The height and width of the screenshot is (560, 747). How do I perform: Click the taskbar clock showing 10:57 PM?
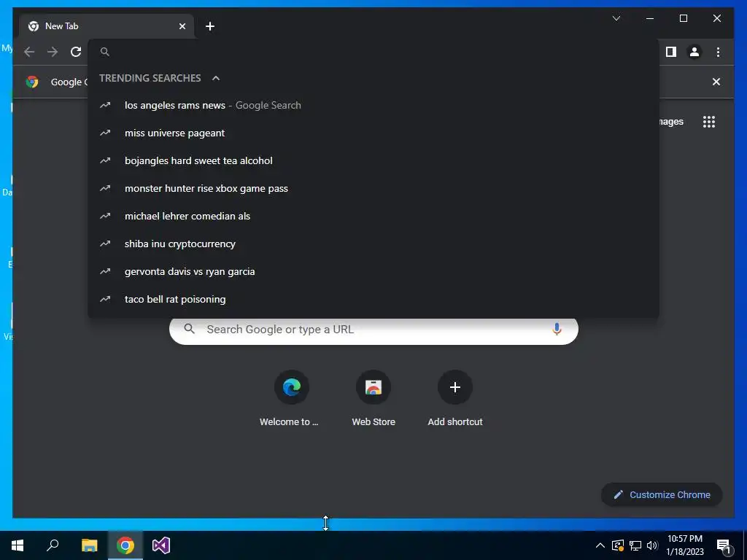click(x=684, y=545)
